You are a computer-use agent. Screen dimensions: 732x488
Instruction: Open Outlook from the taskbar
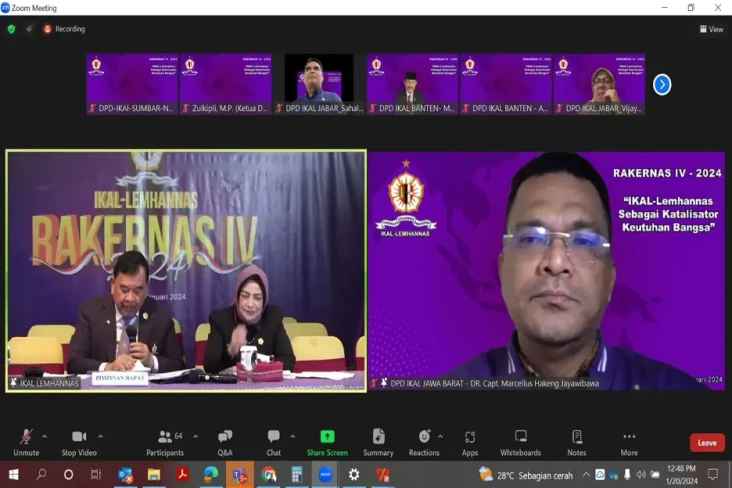pos(125,475)
